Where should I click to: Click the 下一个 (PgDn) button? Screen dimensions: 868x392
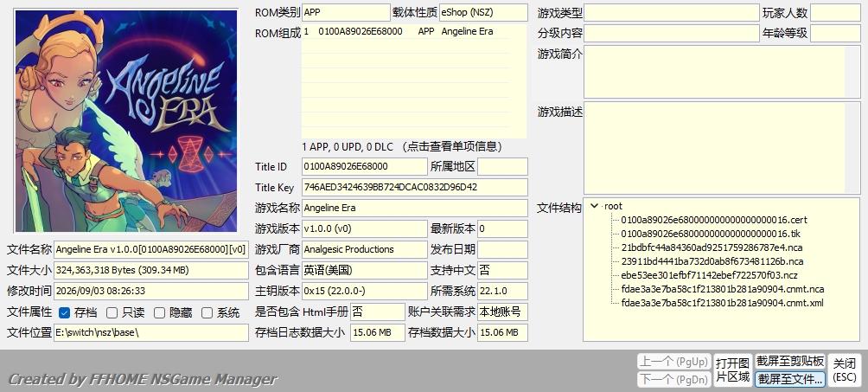pos(673,379)
